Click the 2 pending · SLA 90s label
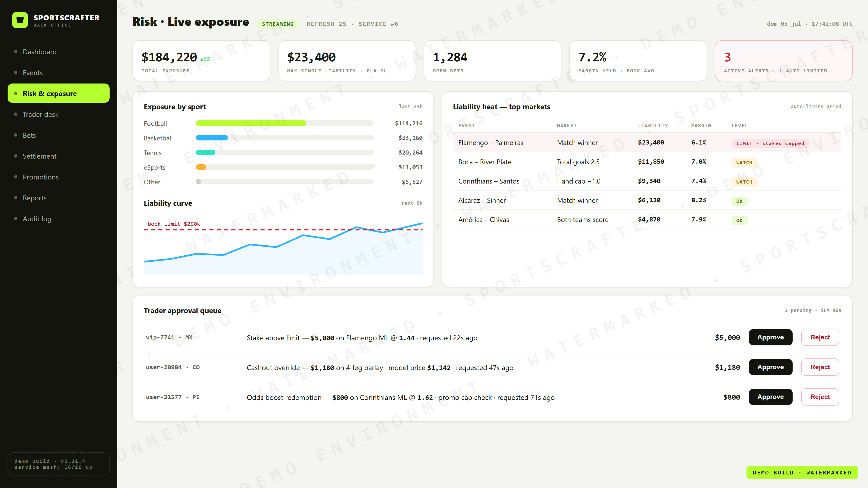Screen dimensions: 868x488 click(813, 310)
